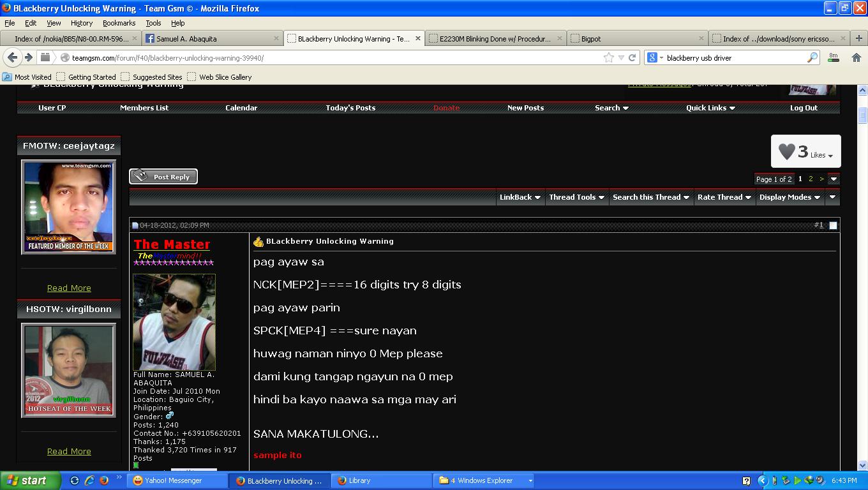Screen dimensions: 868x490
Task: Log Out of the forum
Action: pos(804,108)
